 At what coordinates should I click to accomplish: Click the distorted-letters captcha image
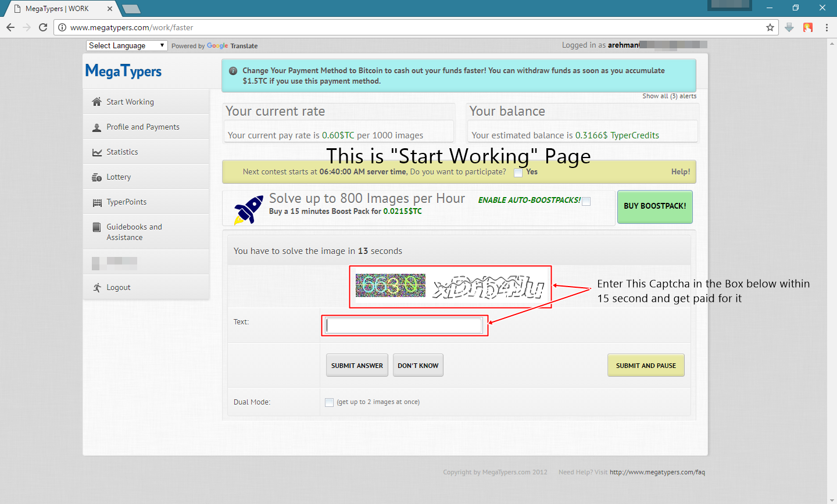tap(489, 287)
